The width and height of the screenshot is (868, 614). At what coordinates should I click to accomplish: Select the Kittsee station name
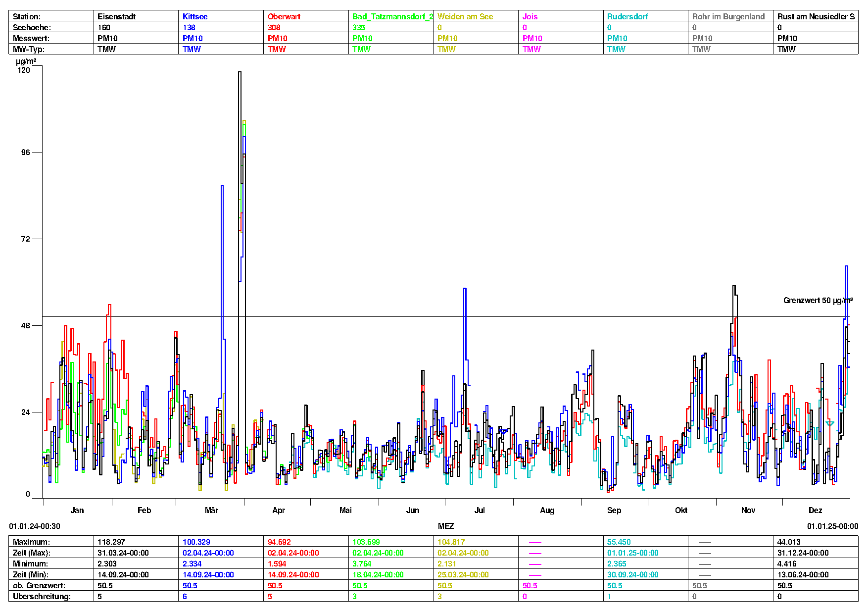click(x=195, y=16)
